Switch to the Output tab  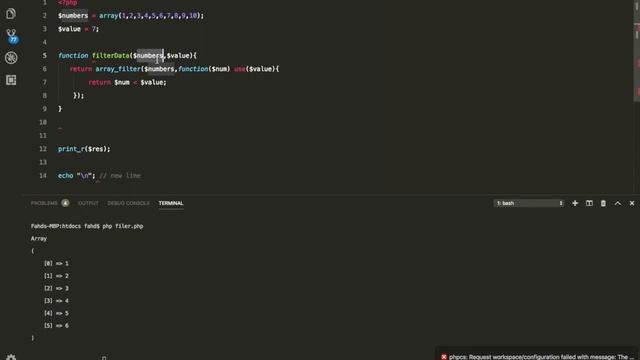point(88,203)
